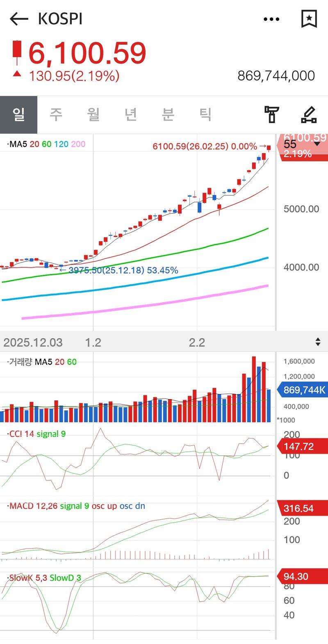
Task: Tap the red 20 moving average label
Action: pyautogui.click(x=34, y=144)
